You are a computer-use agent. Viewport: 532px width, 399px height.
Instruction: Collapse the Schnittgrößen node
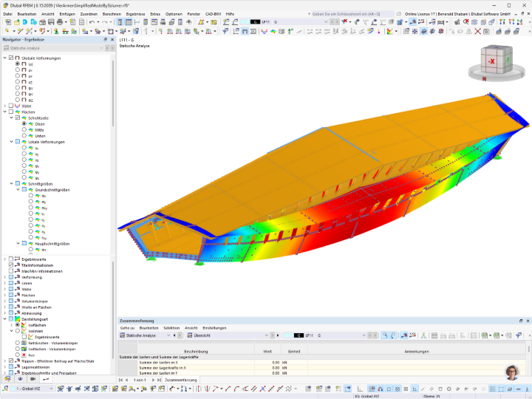pos(12,183)
